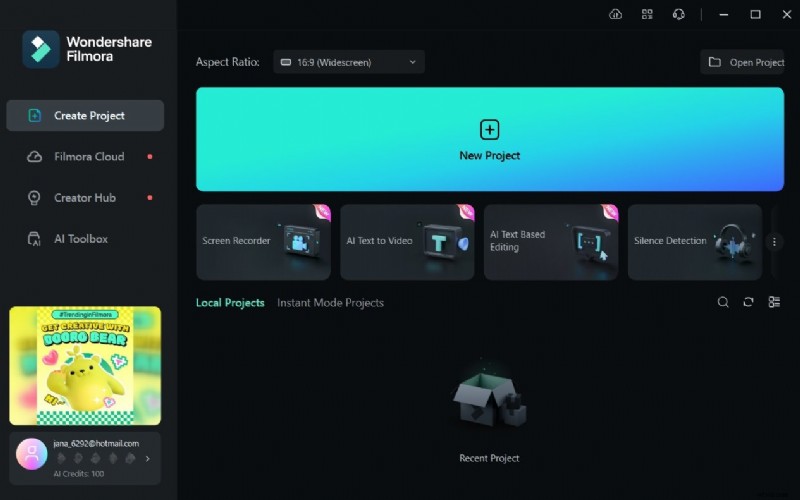Minimize the Filmora window

coord(723,15)
